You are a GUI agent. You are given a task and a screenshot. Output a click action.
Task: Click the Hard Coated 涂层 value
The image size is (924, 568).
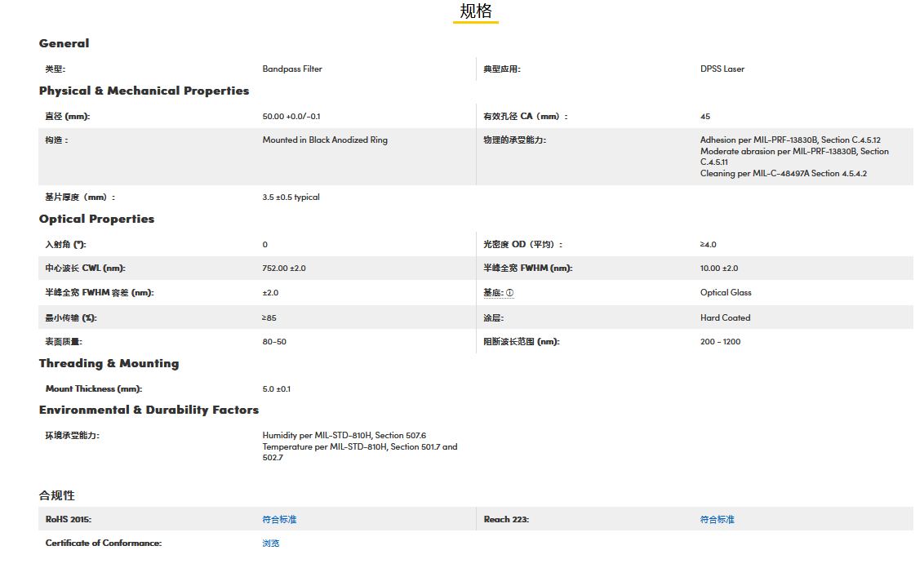click(725, 317)
